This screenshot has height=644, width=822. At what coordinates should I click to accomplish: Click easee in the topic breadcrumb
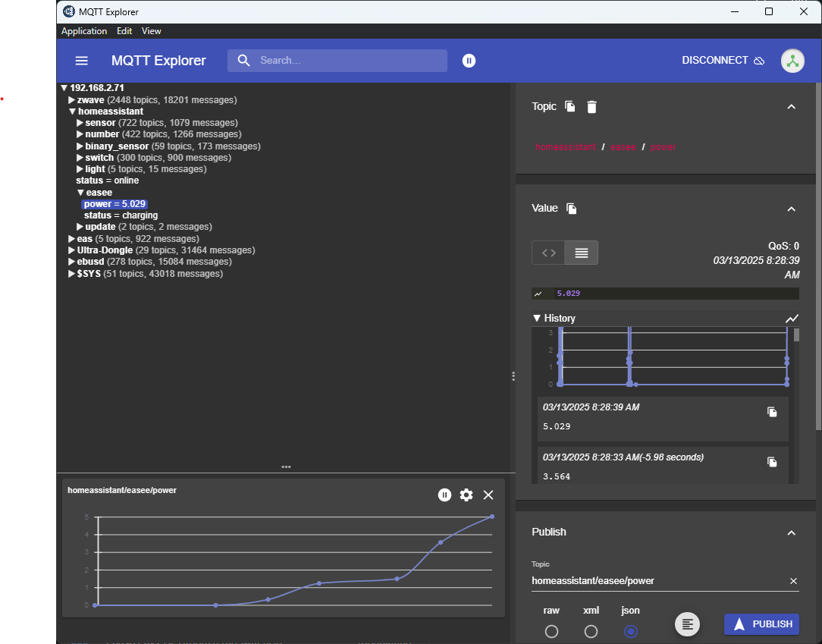click(623, 147)
